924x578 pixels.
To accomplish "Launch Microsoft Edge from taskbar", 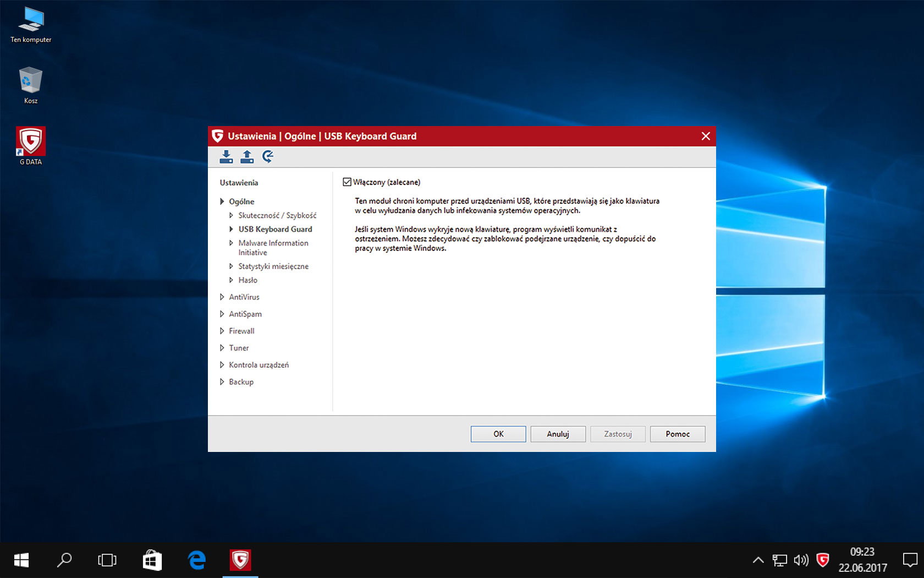I will (x=196, y=560).
